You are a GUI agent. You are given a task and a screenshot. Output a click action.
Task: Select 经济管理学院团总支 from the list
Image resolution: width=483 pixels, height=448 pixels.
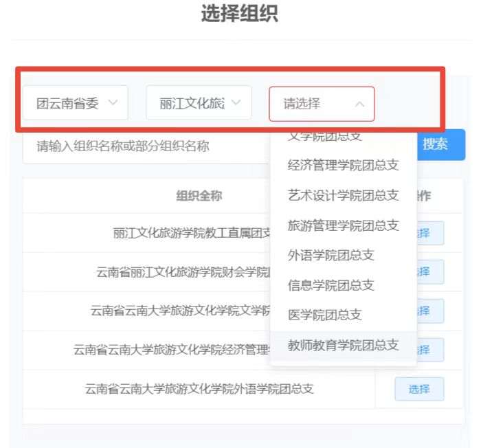(343, 166)
